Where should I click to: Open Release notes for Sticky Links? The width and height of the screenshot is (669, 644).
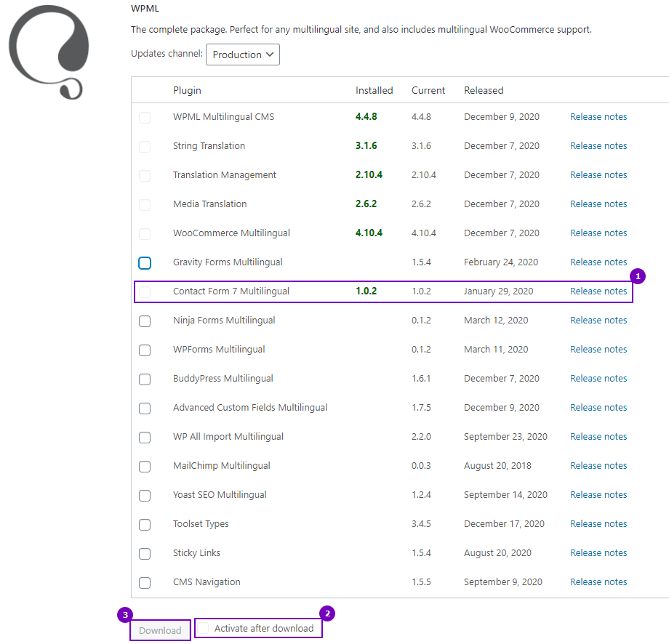(x=598, y=552)
